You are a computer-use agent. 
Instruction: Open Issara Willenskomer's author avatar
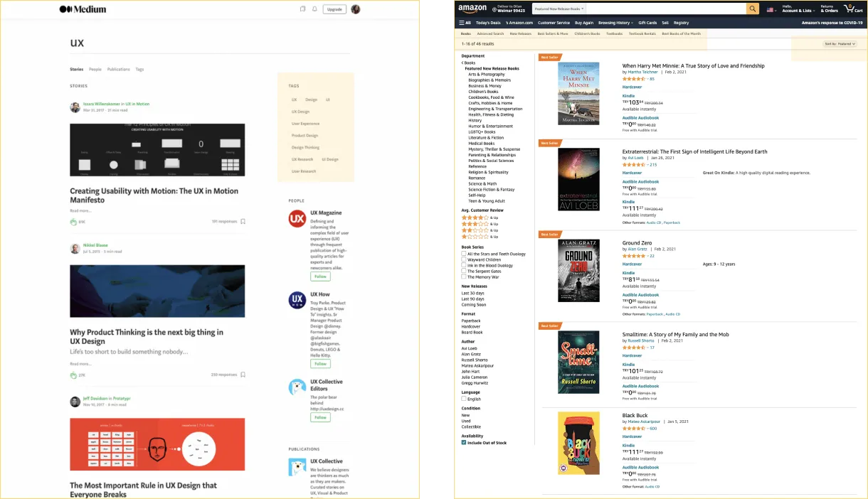(x=75, y=107)
